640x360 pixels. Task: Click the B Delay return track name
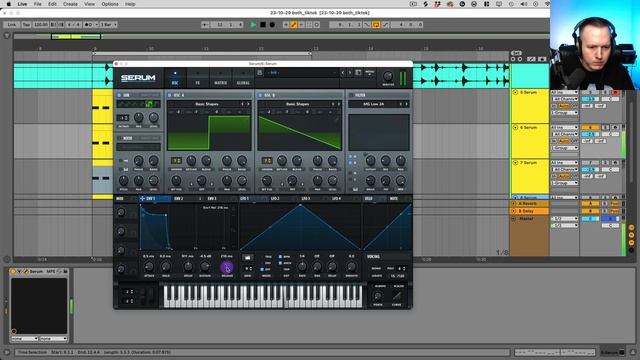pyautogui.click(x=526, y=211)
